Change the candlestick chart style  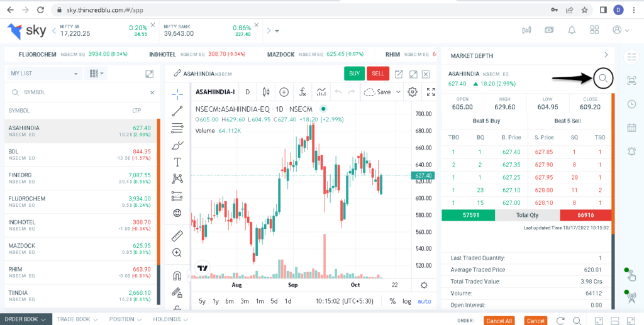pyautogui.click(x=266, y=92)
